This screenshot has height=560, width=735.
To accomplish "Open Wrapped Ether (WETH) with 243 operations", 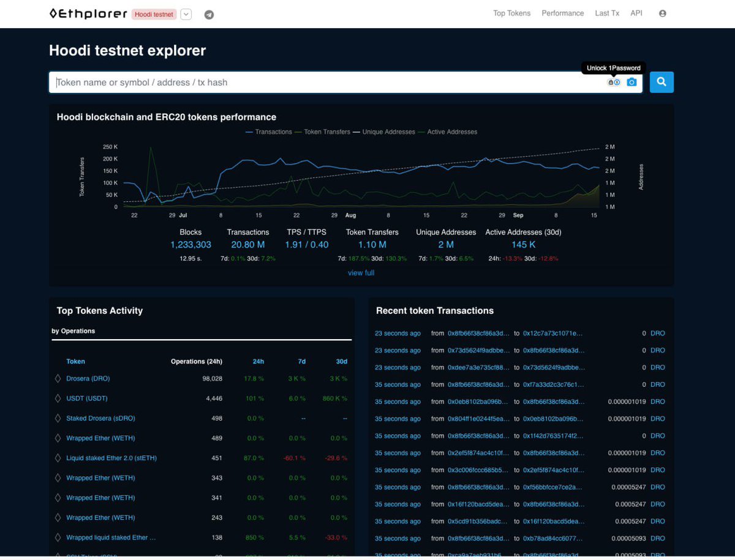I will (x=100, y=518).
